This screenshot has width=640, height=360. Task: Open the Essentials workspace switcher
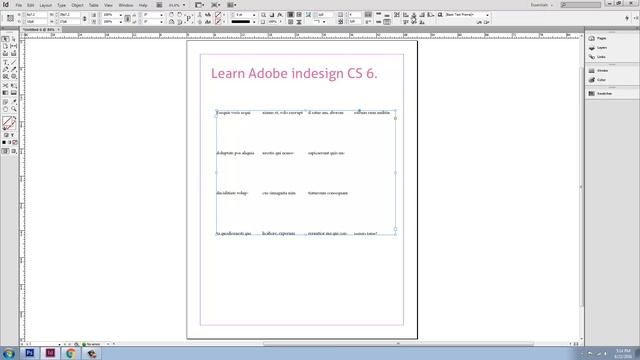point(542,5)
